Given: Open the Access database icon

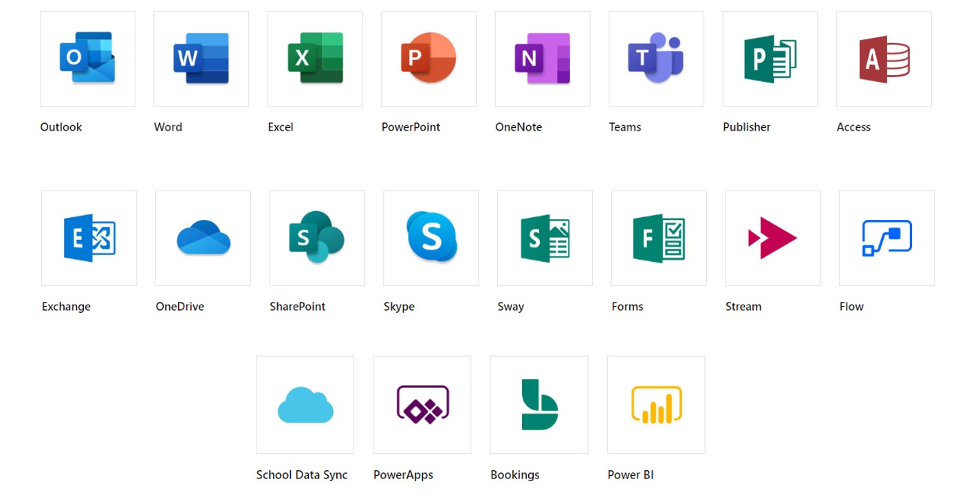Looking at the screenshot, I should 883,58.
